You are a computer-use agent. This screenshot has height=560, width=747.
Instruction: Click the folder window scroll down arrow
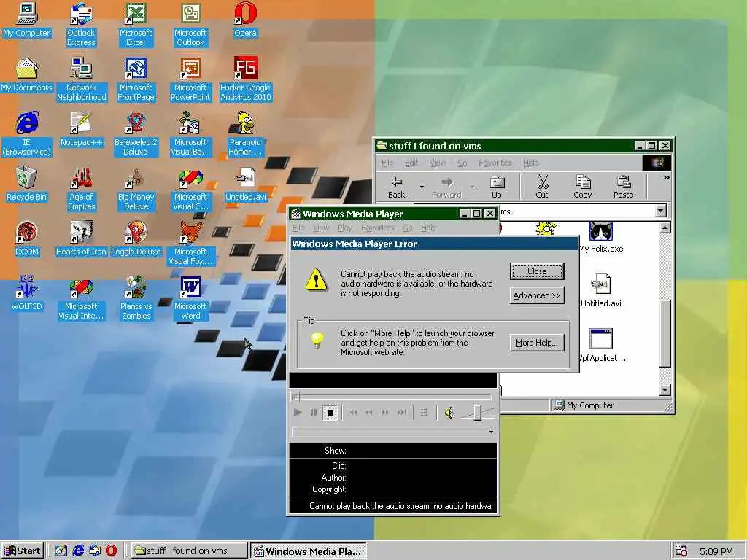click(665, 390)
